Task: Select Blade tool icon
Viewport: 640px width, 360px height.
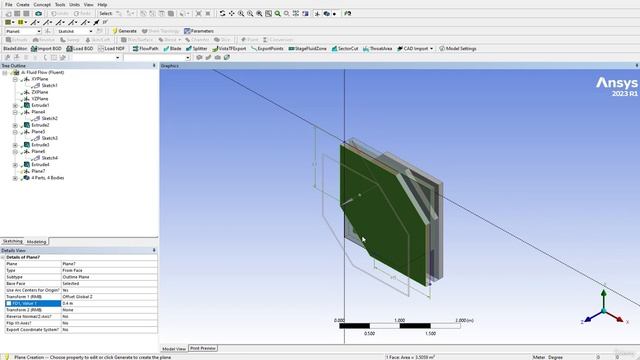Action: click(172, 49)
